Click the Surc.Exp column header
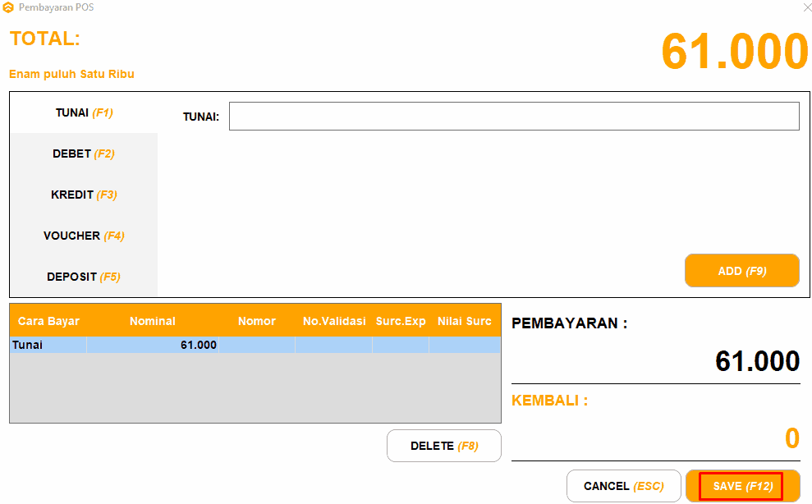This screenshot has width=812, height=504. click(x=401, y=321)
